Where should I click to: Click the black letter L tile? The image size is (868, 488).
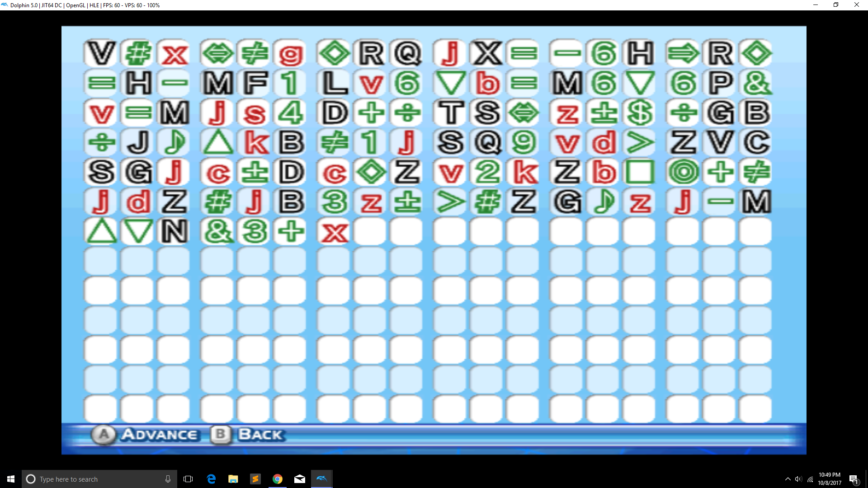coord(334,83)
